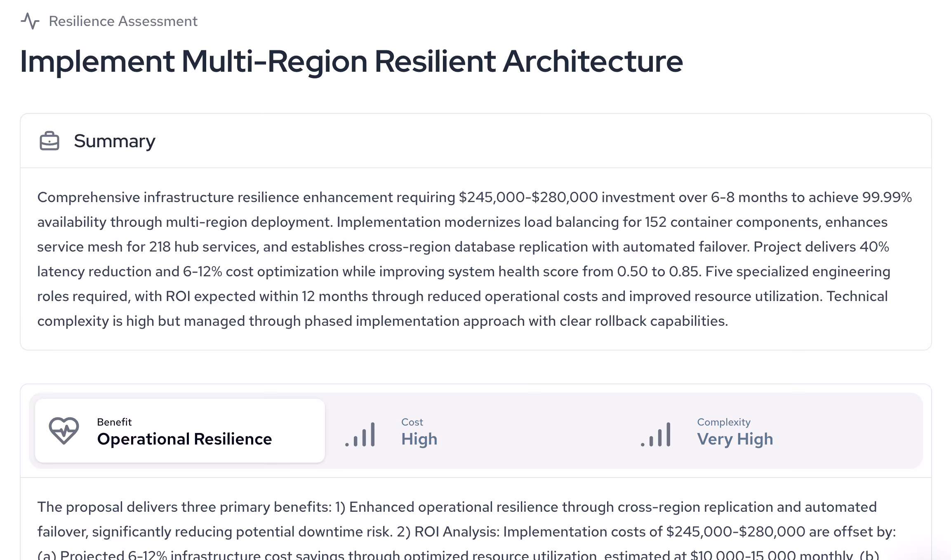Click the Summary paragraph text
951x560 pixels.
[x=474, y=259]
